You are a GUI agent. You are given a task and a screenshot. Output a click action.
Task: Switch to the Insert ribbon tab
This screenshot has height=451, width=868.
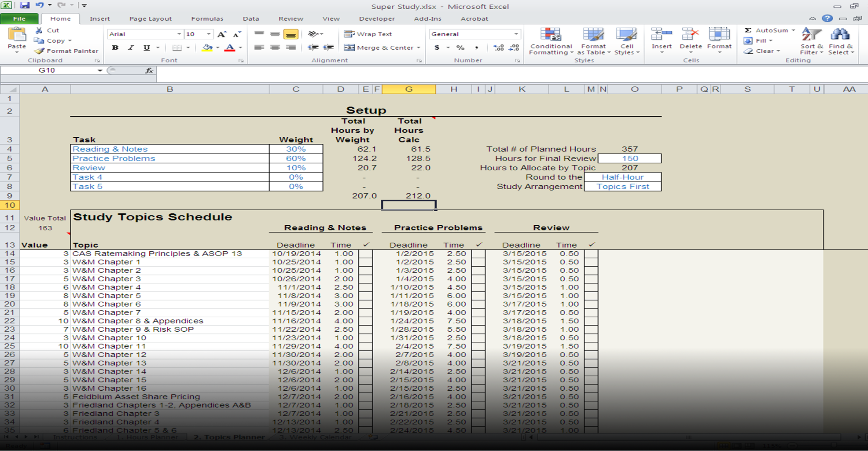pyautogui.click(x=100, y=18)
